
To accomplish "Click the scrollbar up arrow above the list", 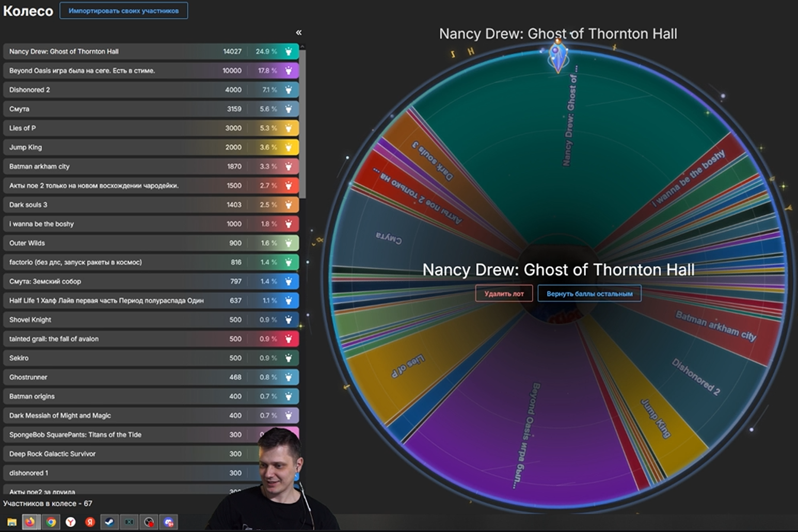I will coord(303,46).
